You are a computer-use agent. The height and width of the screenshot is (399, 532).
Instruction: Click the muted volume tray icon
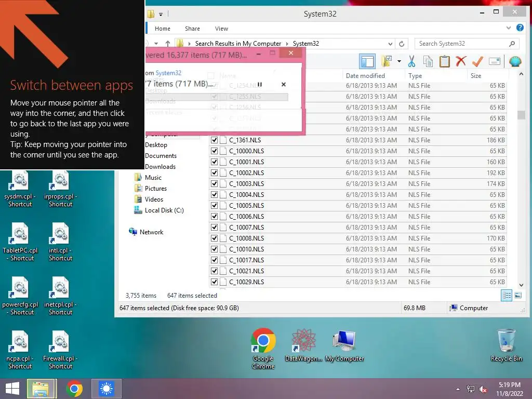483,389
